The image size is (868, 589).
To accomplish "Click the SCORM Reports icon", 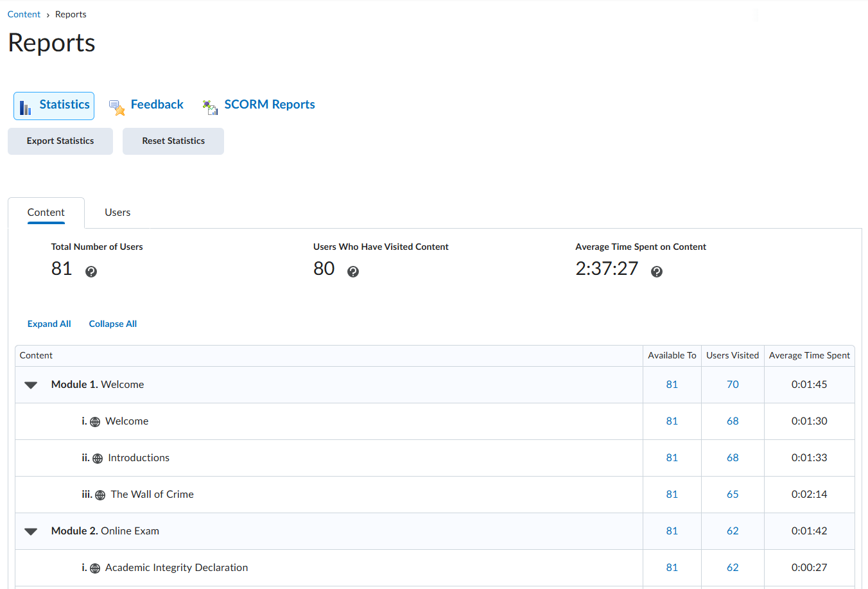I will pyautogui.click(x=210, y=107).
